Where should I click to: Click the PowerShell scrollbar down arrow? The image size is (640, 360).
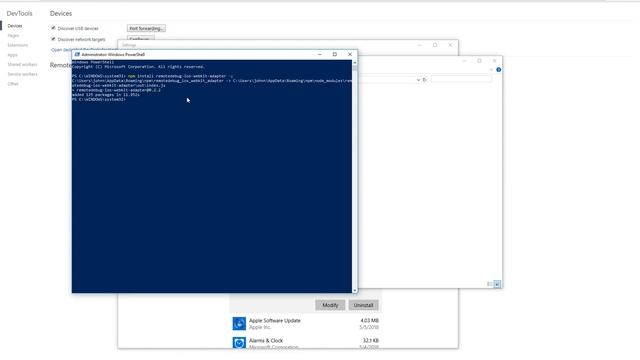(355, 290)
